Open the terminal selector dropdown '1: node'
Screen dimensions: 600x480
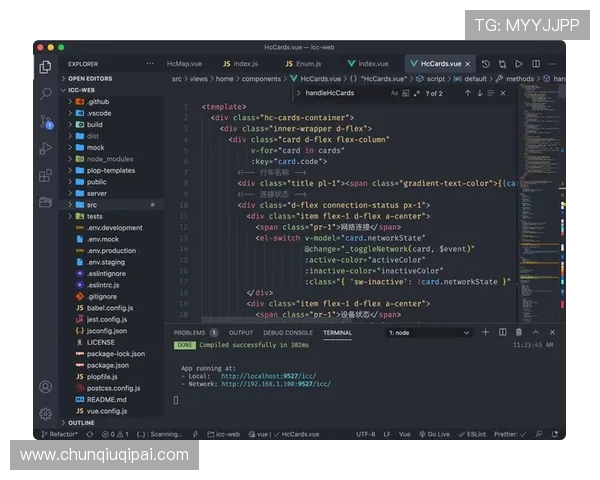[428, 332]
